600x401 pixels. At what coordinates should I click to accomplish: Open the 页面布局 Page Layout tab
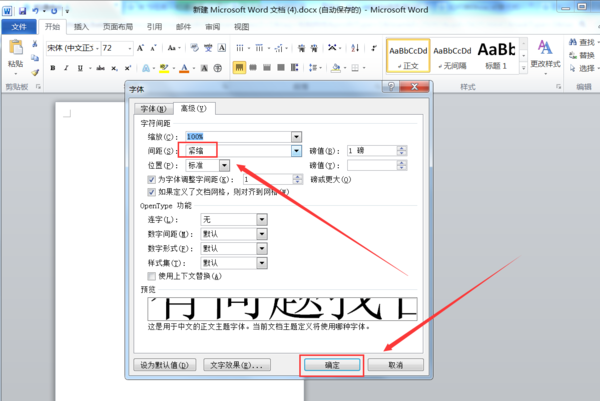point(118,27)
